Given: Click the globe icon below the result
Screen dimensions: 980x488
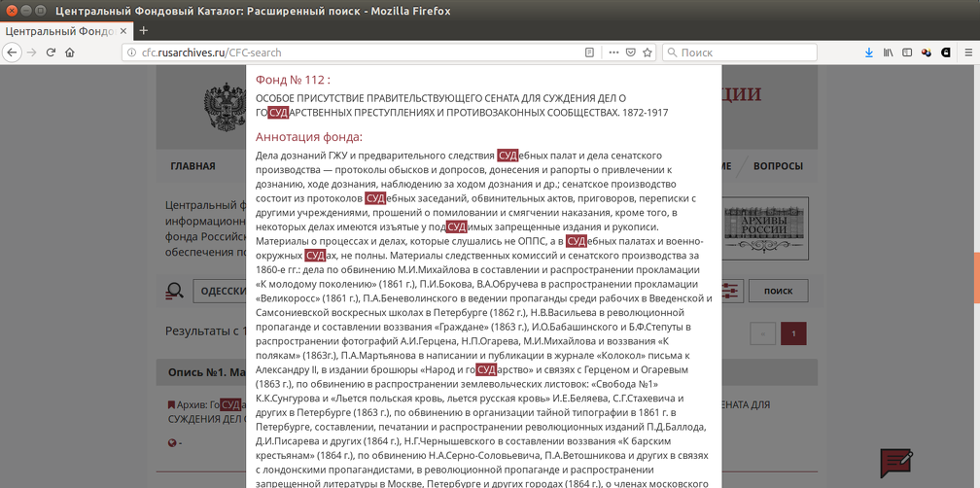Looking at the screenshot, I should pyautogui.click(x=172, y=443).
